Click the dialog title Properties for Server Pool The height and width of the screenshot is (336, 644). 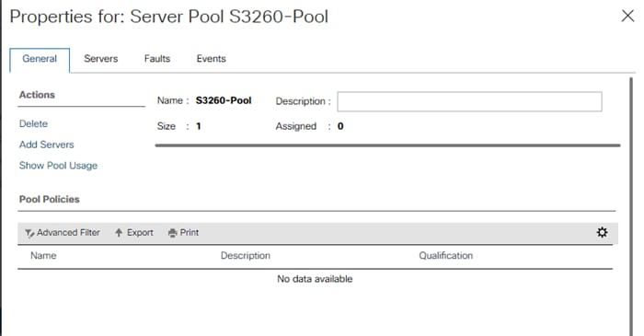[168, 17]
